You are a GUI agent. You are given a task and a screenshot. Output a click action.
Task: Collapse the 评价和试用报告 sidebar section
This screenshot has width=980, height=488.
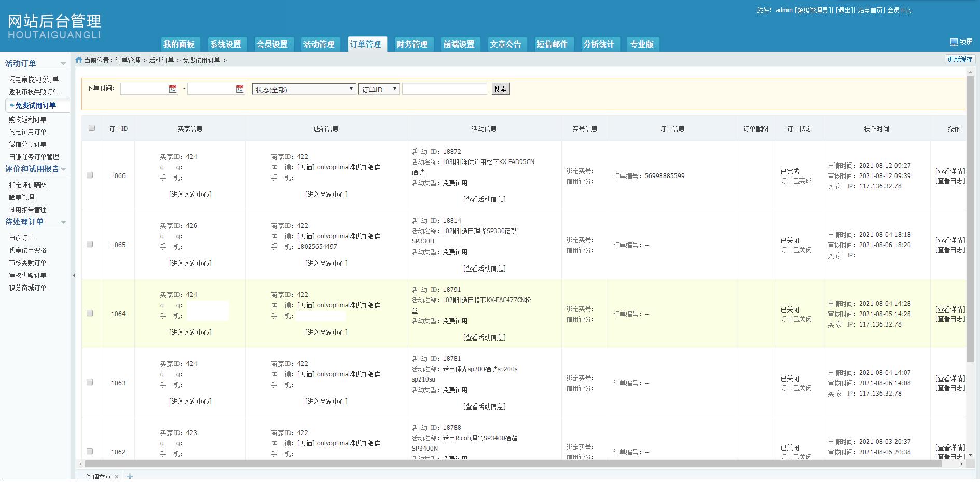[64, 169]
